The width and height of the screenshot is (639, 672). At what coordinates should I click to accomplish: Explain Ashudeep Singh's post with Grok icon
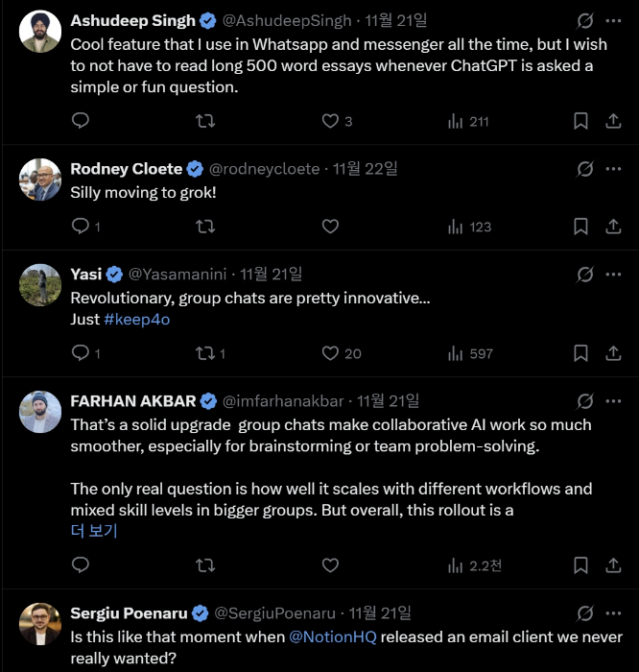(583, 21)
